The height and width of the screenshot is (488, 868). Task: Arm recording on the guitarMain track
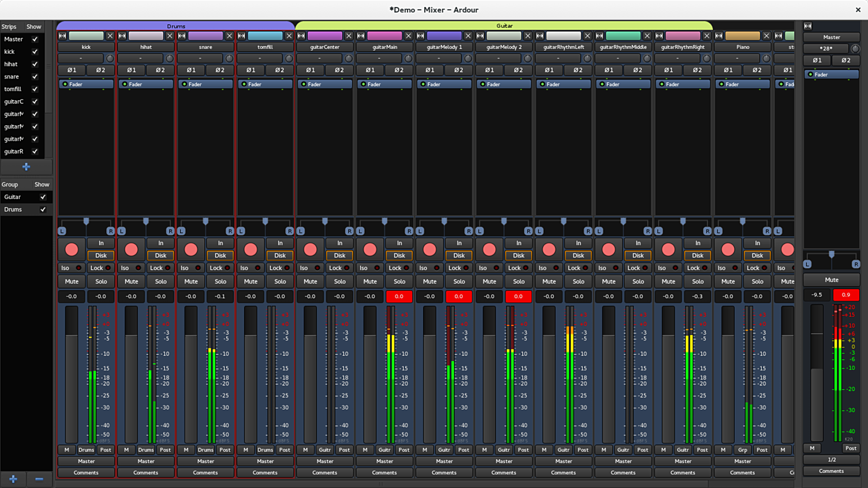[370, 250]
